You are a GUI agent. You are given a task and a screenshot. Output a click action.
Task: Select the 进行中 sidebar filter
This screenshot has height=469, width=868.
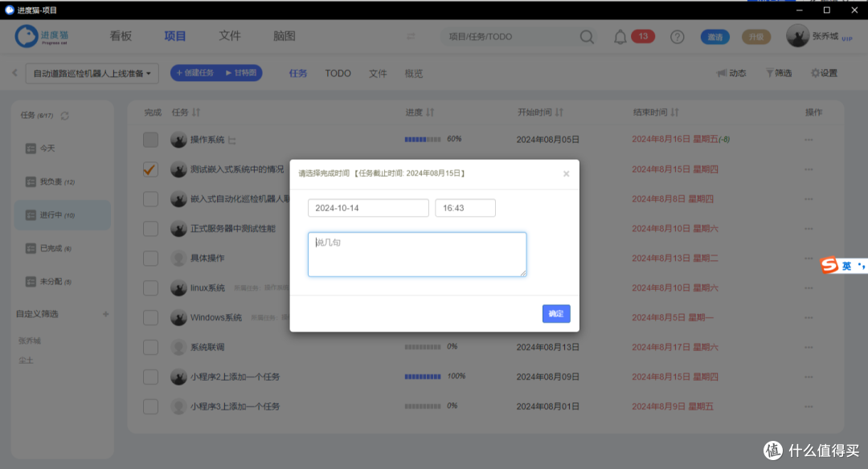62,215
